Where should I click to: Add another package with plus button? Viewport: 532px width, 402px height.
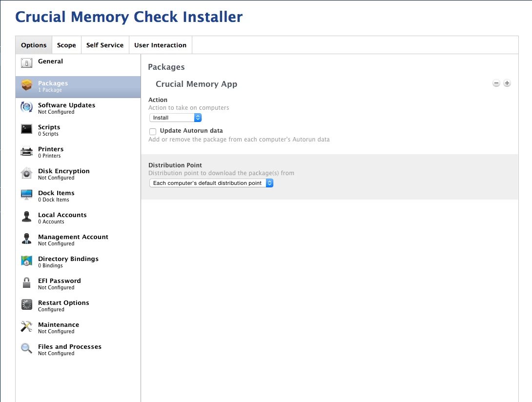tap(507, 83)
